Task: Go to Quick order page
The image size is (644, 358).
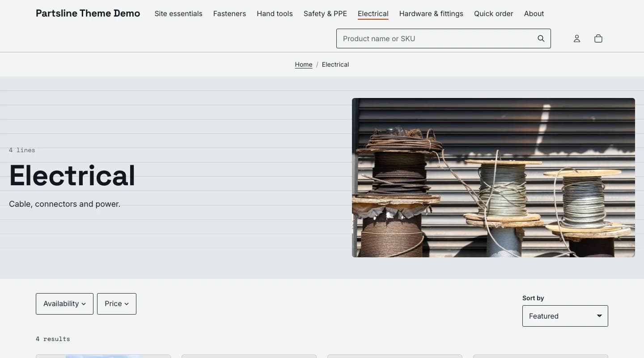Action: [x=494, y=14]
